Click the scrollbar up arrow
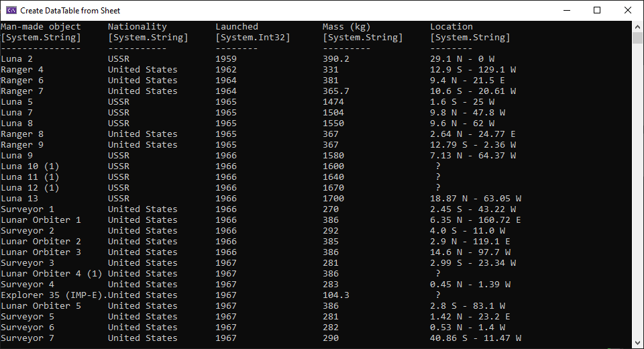The width and height of the screenshot is (644, 349). click(637, 26)
